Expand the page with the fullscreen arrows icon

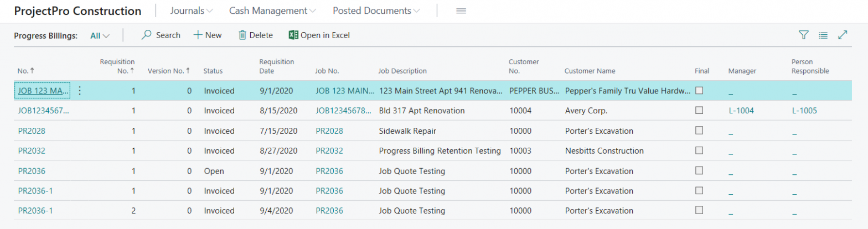pos(843,35)
